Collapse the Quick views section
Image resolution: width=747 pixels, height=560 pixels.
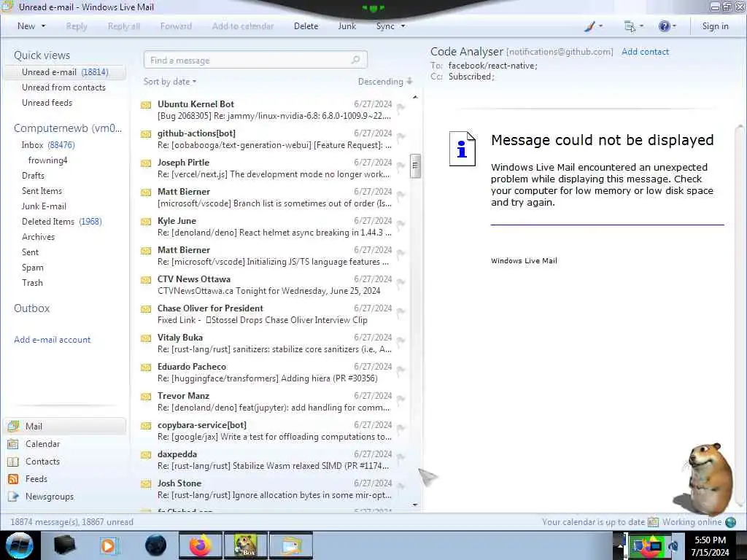point(42,55)
